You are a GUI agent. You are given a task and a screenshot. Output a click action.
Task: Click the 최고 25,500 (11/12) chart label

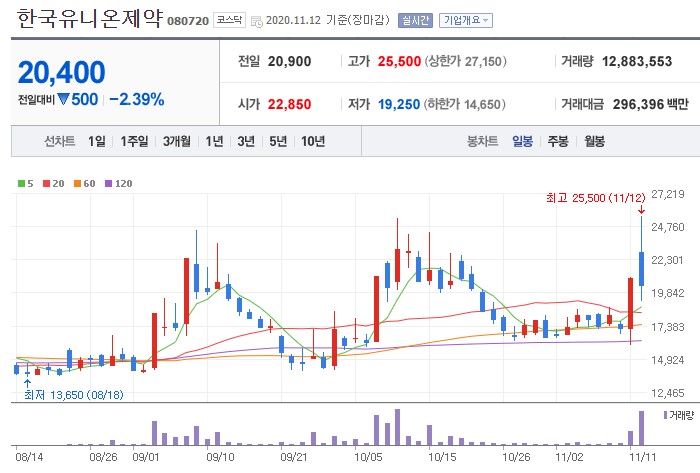coord(596,198)
